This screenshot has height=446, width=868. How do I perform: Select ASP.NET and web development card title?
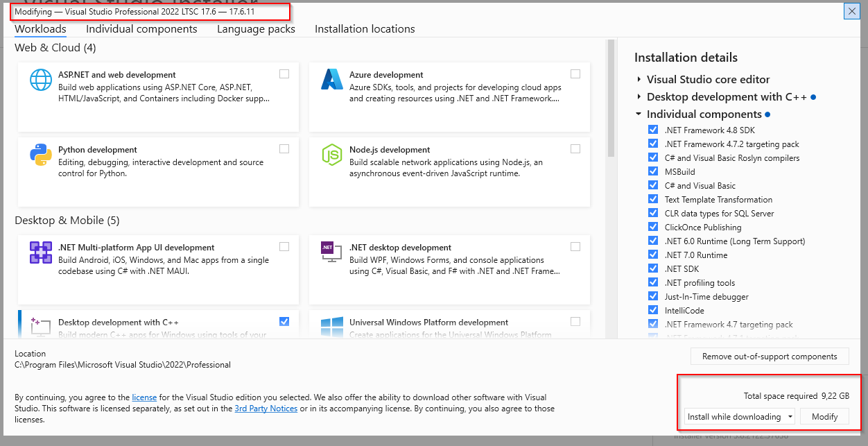coord(117,75)
